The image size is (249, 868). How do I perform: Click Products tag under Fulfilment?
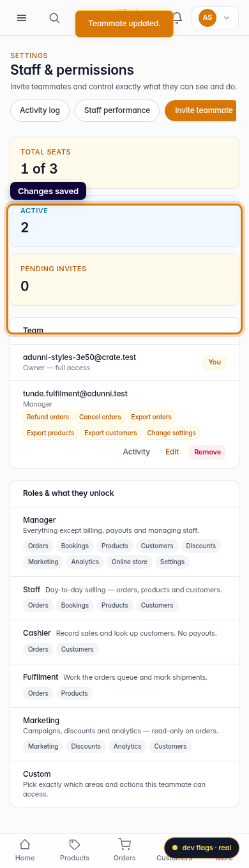point(75,693)
